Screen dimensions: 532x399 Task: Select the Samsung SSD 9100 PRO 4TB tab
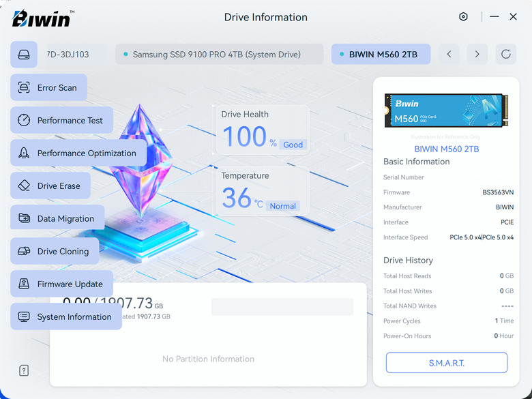click(x=219, y=54)
